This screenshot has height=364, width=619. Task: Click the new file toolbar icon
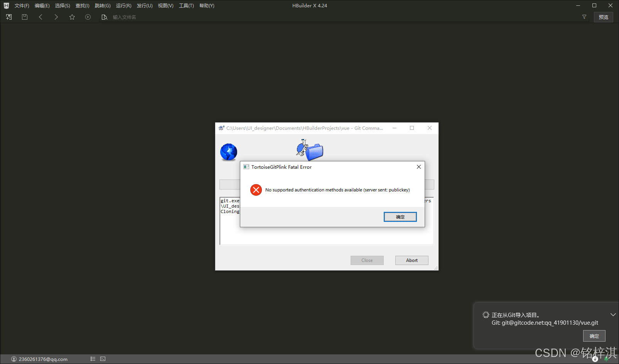[x=9, y=17]
